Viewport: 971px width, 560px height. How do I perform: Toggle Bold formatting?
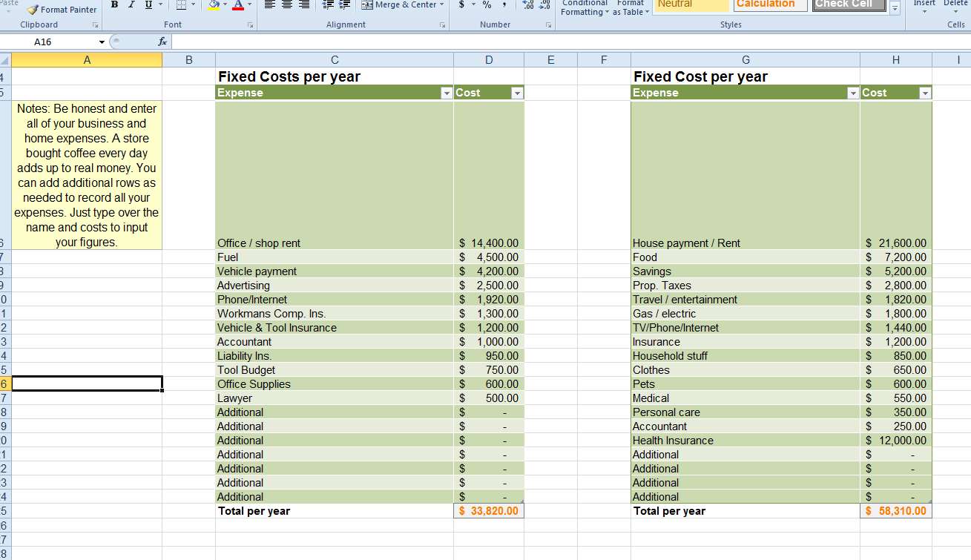coord(115,4)
